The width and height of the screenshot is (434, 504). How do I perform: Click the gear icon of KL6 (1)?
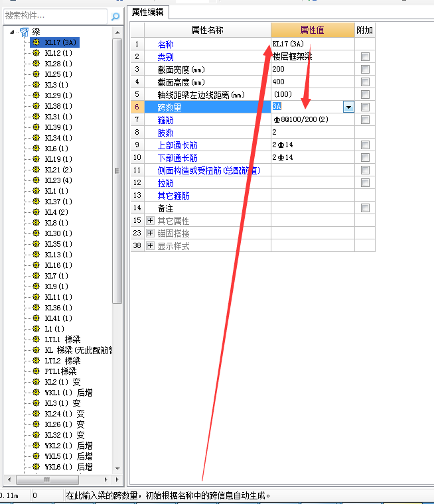36,148
